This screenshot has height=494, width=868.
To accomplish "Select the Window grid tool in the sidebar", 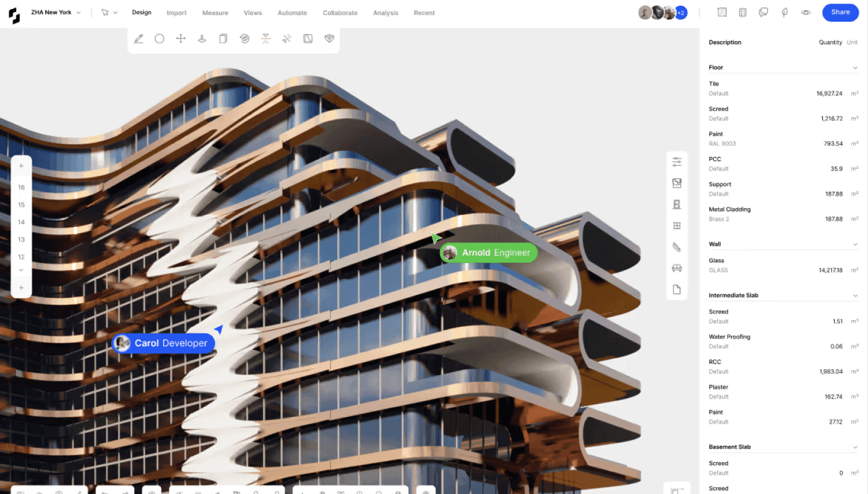I will pos(676,226).
